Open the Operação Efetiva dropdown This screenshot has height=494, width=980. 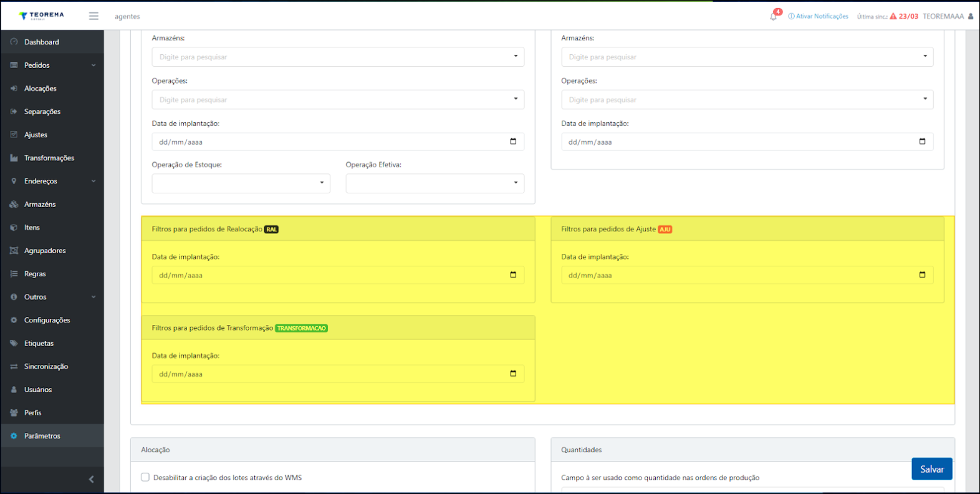435,183
